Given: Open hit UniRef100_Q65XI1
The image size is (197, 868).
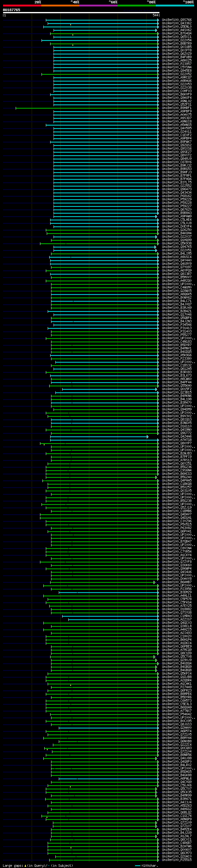Looking at the screenshot, I should (x=176, y=37).
